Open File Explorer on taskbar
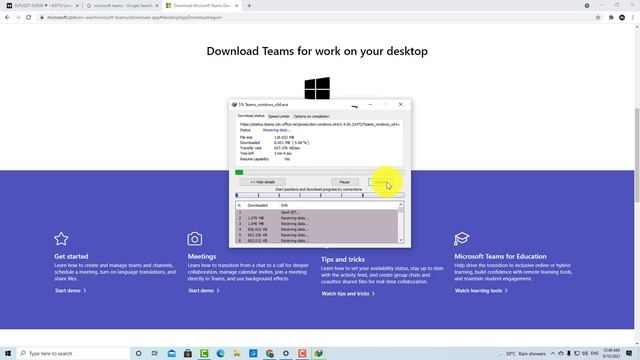The height and width of the screenshot is (360, 640). tap(237, 353)
